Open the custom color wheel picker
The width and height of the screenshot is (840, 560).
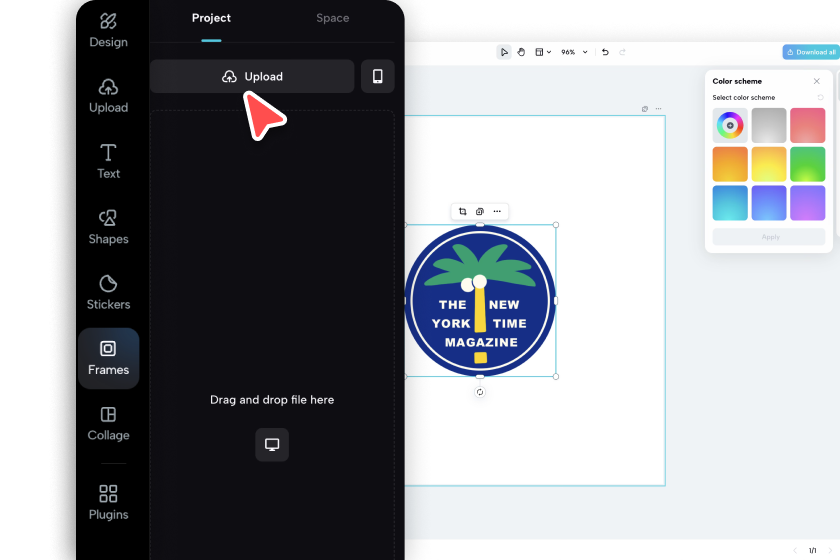pos(730,125)
